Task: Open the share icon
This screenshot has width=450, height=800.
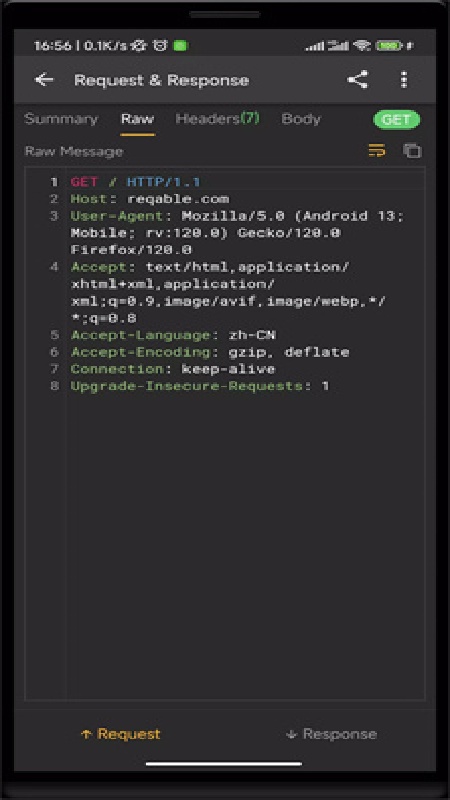Action: click(x=358, y=80)
